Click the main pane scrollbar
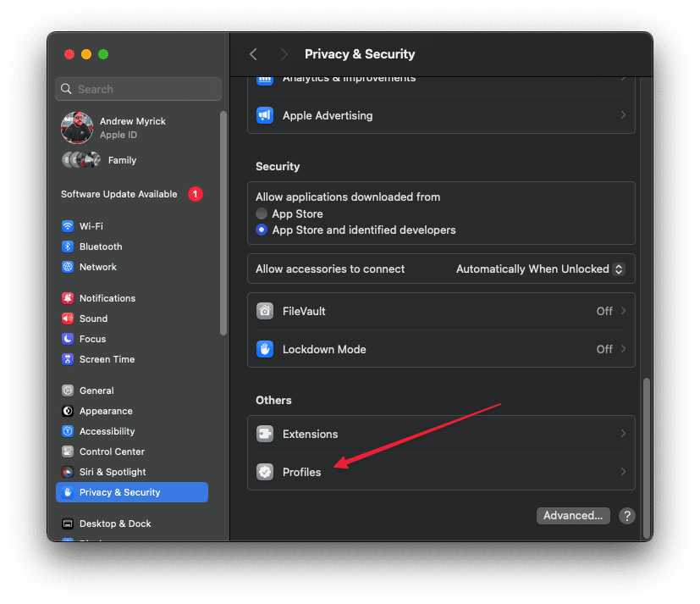The image size is (700, 604). coord(646,457)
